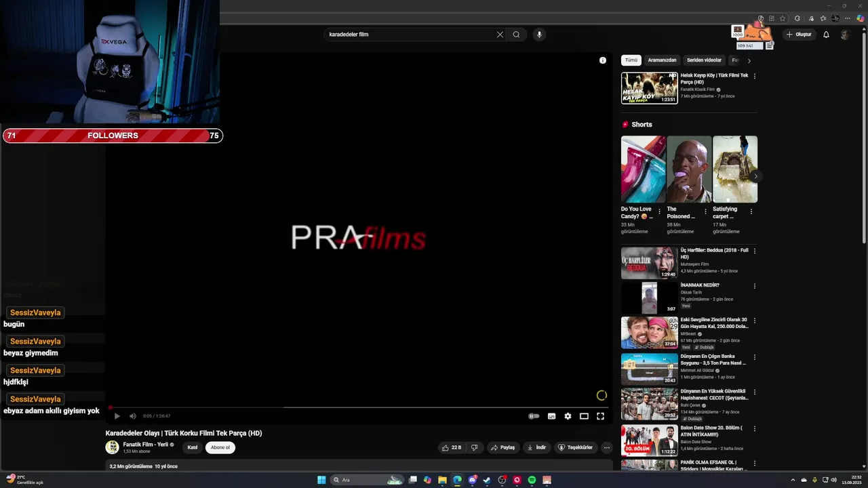Viewport: 868px width, 488px height.
Task: Open options for Banka Soygunu video
Action: coord(755,357)
